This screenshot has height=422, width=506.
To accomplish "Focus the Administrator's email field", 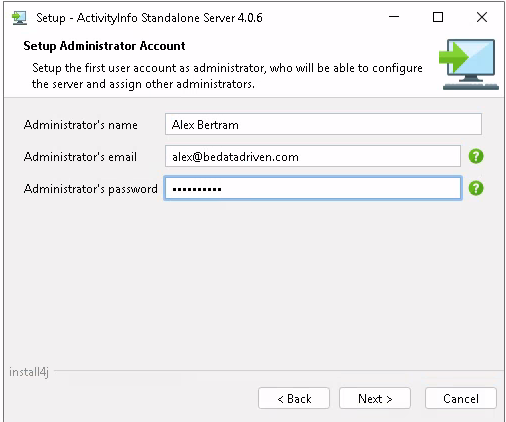I will coord(313,156).
